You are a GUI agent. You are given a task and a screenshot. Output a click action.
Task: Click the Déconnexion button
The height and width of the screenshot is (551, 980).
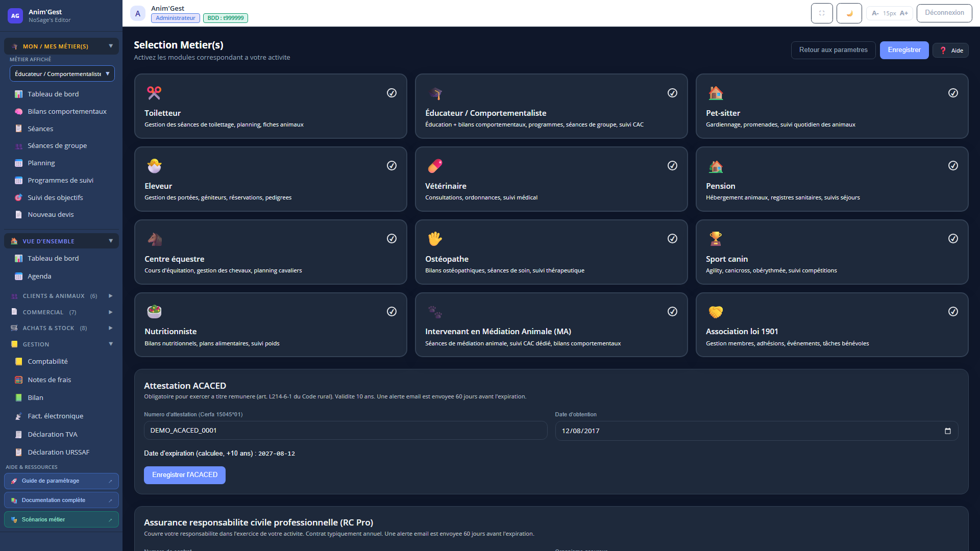(944, 13)
